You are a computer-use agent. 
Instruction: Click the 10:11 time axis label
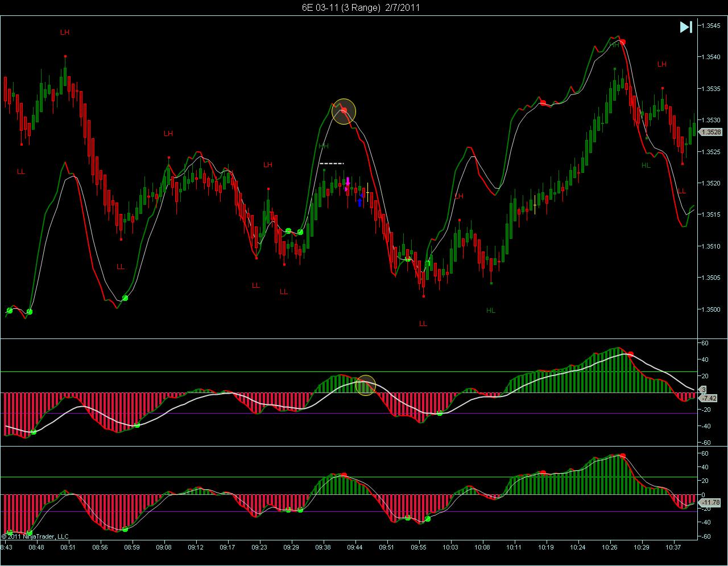coord(514,547)
